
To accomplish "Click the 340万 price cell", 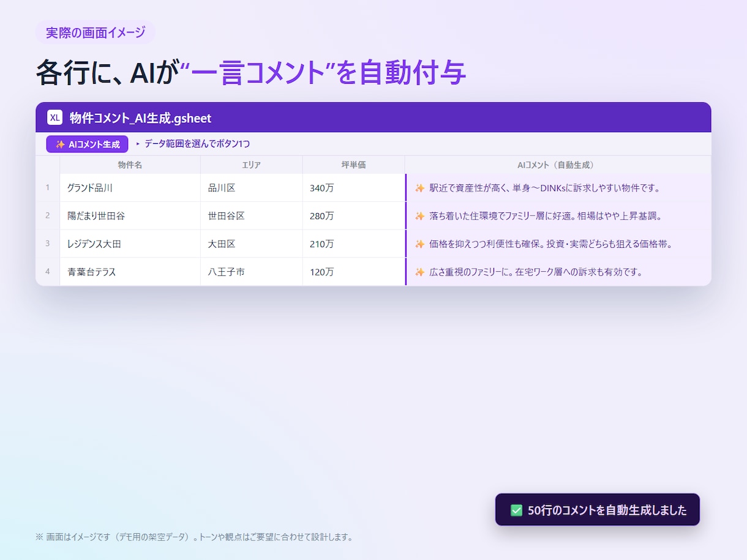I will 353,188.
